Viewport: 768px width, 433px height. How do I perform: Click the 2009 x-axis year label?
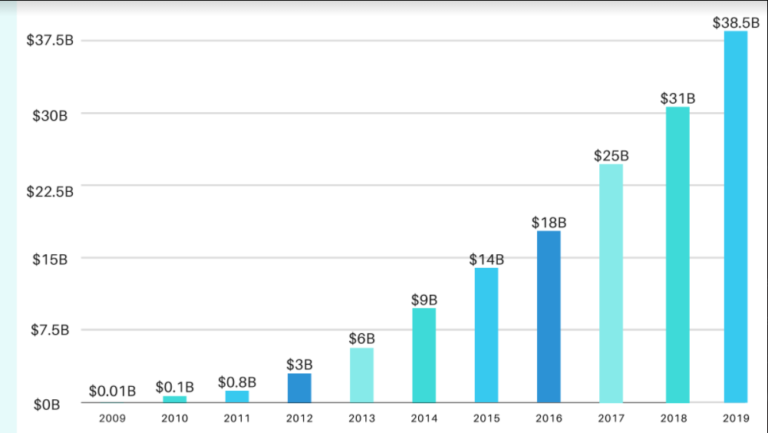click(x=112, y=420)
